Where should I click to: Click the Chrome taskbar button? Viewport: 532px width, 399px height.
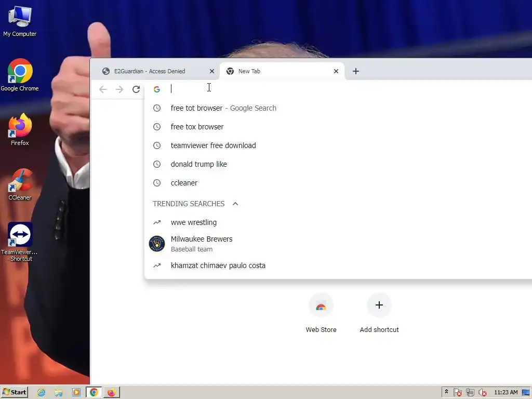click(x=94, y=393)
